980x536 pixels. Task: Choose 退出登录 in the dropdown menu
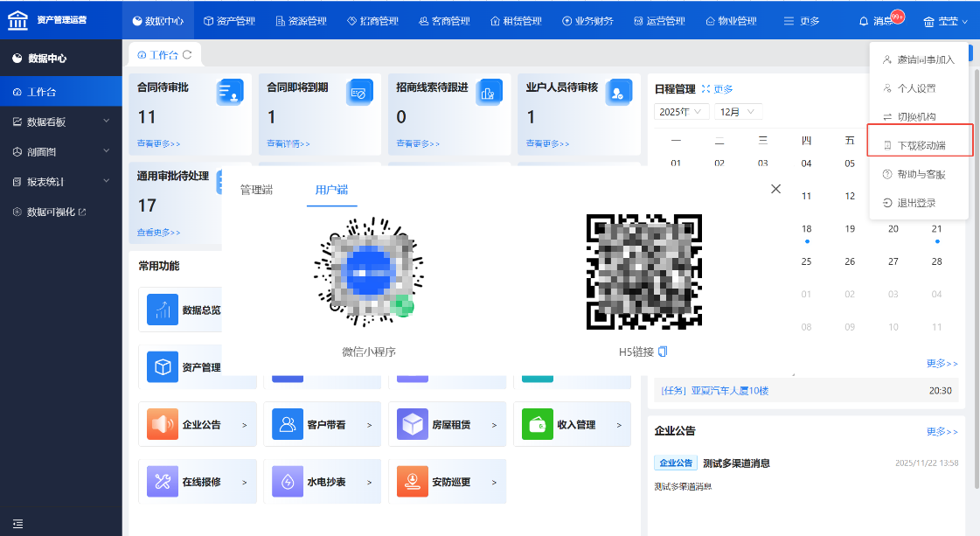click(915, 203)
